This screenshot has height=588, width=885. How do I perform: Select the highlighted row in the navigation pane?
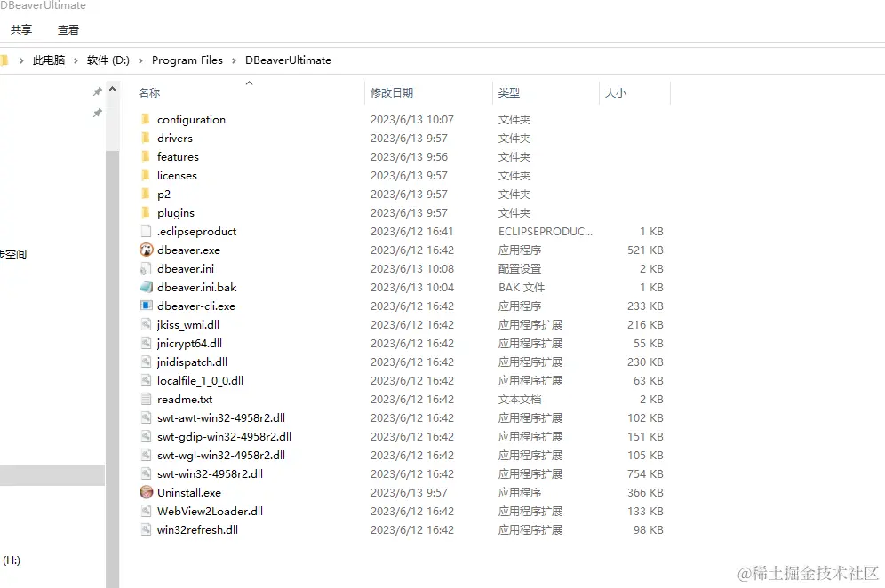pos(52,474)
